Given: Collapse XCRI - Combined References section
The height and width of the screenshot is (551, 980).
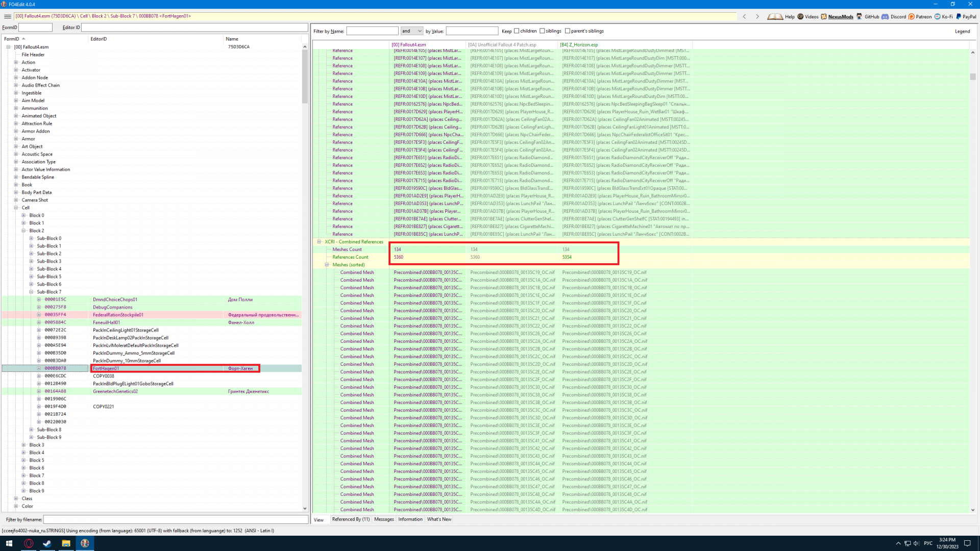Looking at the screenshot, I should pos(320,242).
